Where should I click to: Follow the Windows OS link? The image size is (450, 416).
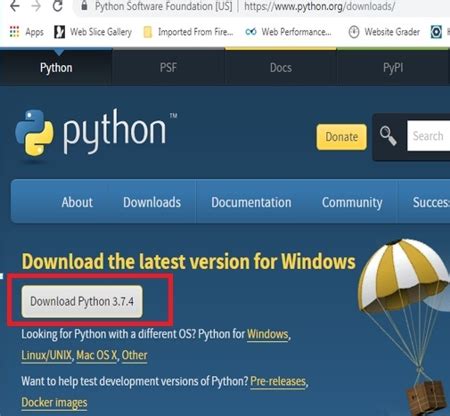[x=268, y=334]
